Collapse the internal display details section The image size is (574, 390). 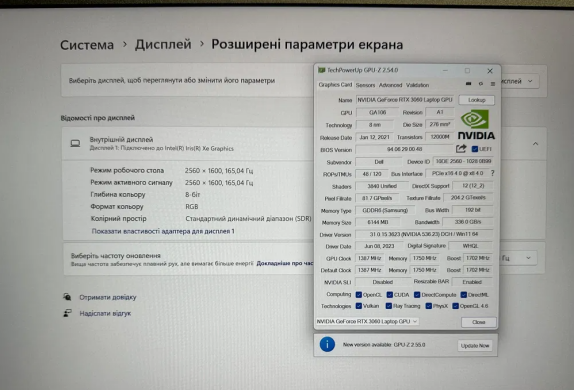(x=535, y=144)
